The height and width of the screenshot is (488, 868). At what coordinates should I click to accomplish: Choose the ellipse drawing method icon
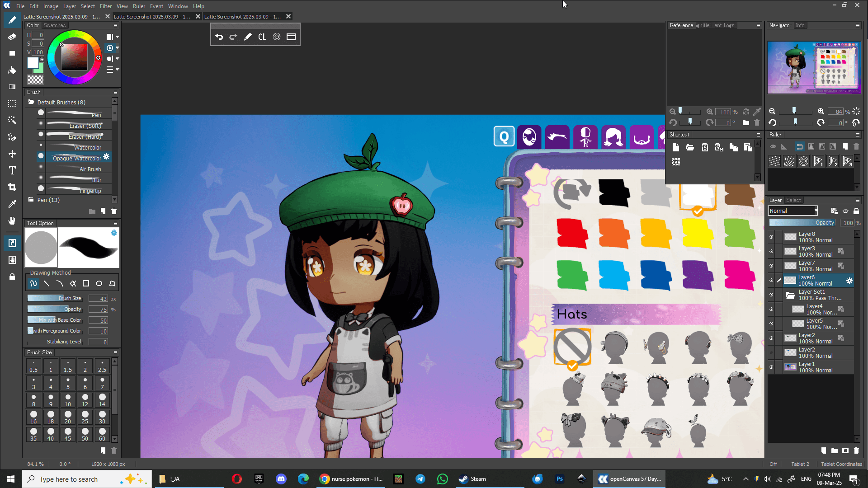[x=99, y=284]
